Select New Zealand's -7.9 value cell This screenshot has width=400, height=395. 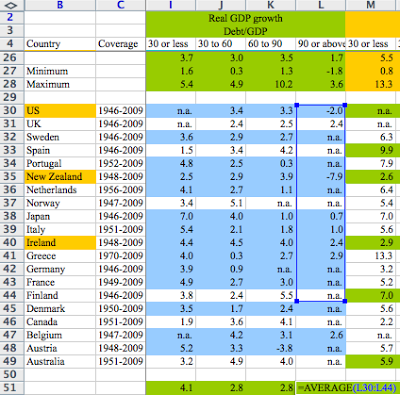coord(321,176)
